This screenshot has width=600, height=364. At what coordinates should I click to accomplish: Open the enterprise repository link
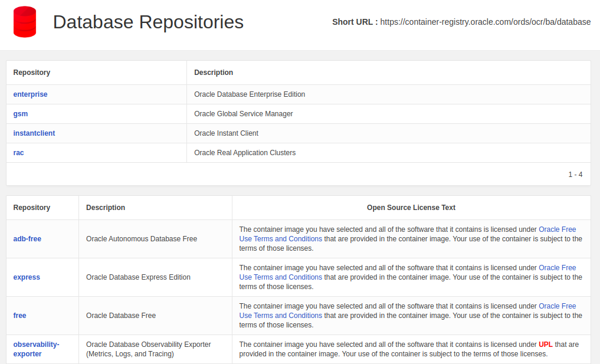point(30,94)
